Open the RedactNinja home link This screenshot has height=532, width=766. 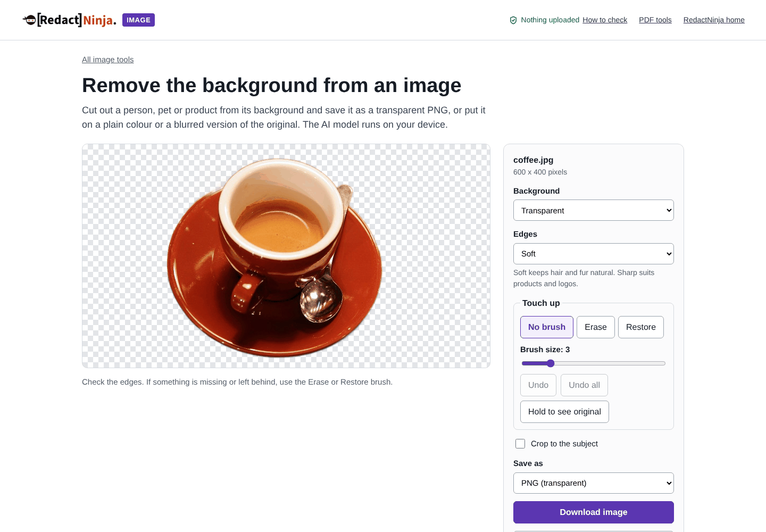(714, 20)
